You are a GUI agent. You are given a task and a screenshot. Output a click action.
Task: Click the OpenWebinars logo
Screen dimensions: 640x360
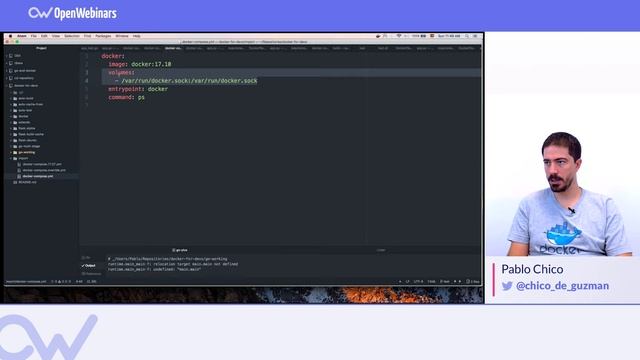coord(73,13)
